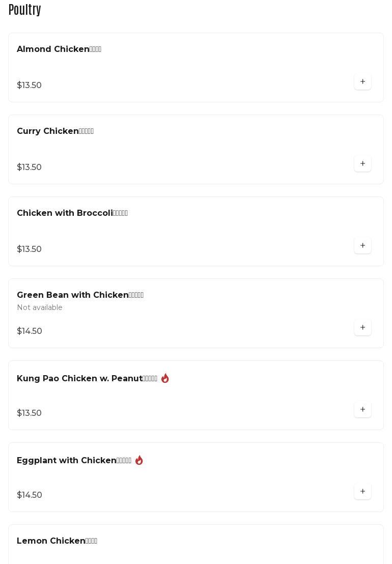Select Green Bean with Chicken title

click(80, 295)
